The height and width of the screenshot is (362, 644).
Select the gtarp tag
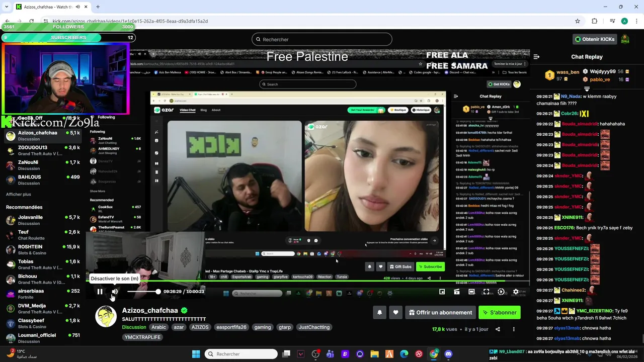click(285, 327)
